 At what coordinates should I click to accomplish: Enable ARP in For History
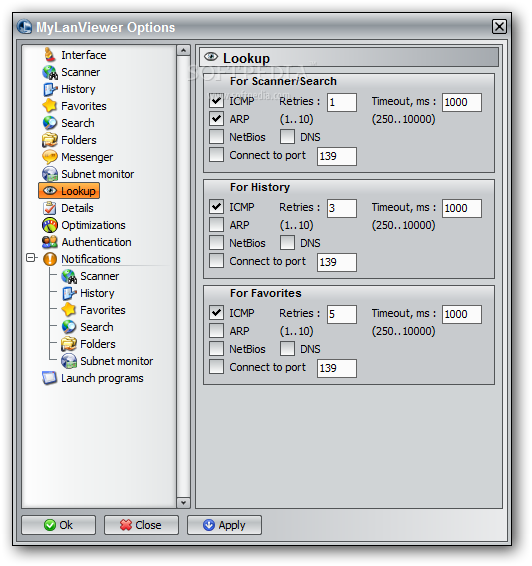pos(217,225)
